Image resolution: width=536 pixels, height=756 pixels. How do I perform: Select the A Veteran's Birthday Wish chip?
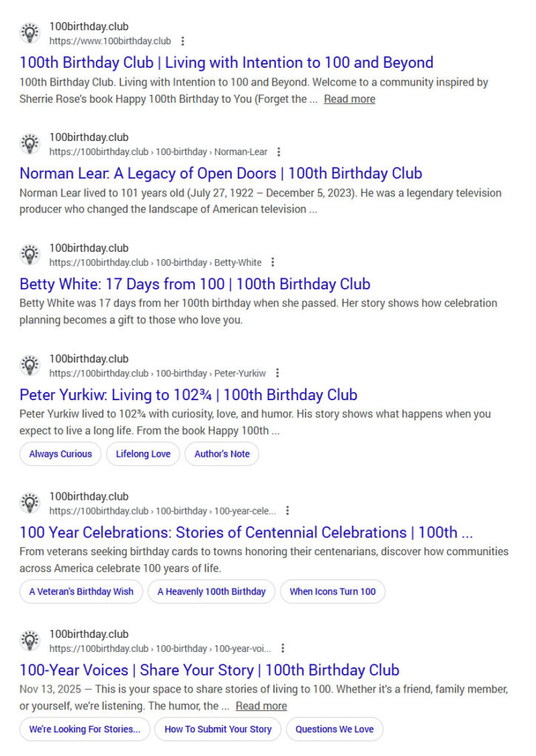[x=81, y=591]
